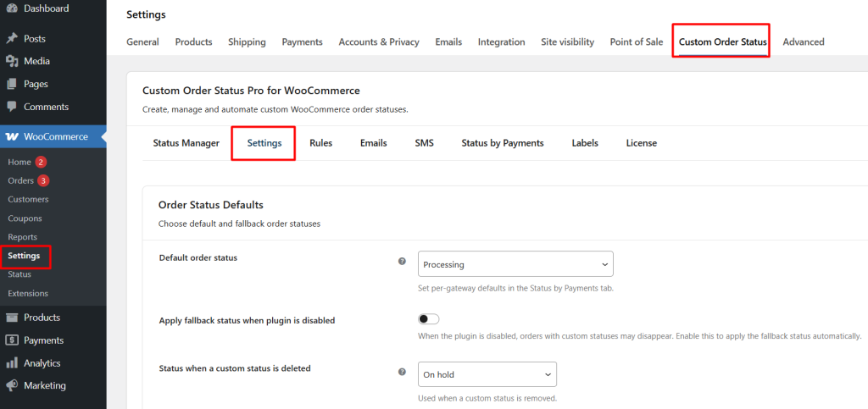Viewport: 868px width, 409px height.
Task: Click the Dashboard gauge icon
Action: click(12, 8)
